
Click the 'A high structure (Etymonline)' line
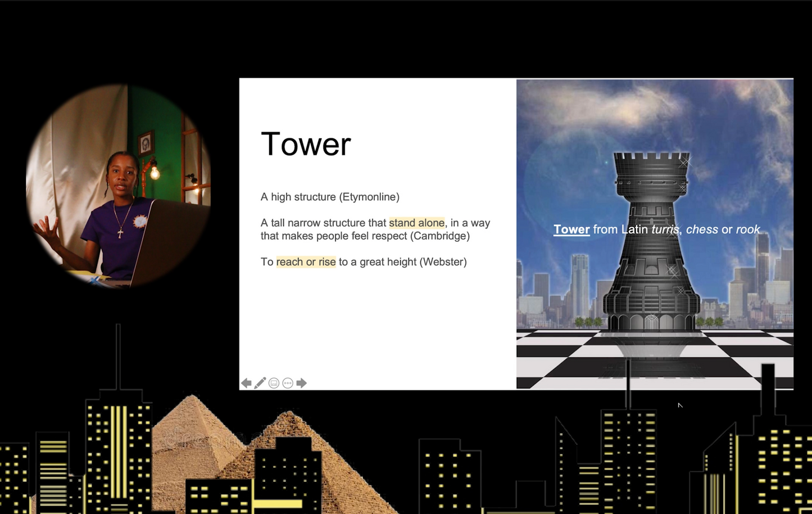(330, 197)
